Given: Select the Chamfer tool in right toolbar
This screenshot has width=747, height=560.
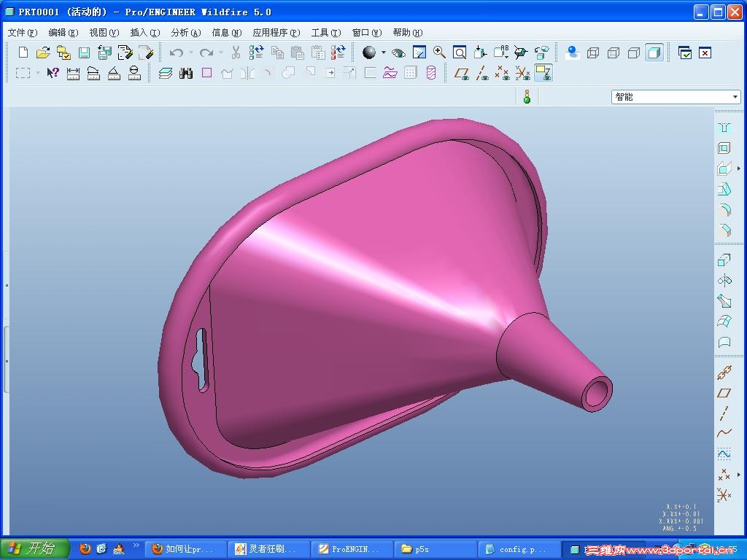Looking at the screenshot, I should 724,230.
